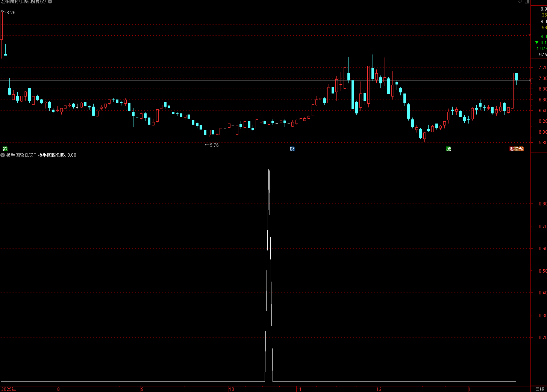Click the green 跌 event marker
Image resolution: width=547 pixels, height=392 pixels.
5,149
